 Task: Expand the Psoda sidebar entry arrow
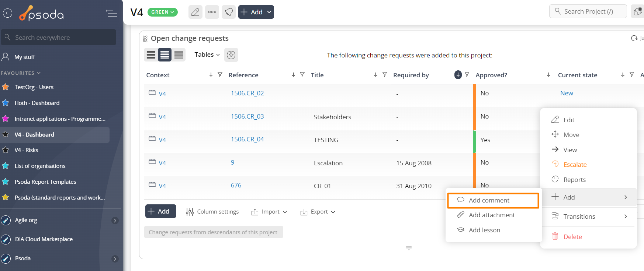click(115, 259)
